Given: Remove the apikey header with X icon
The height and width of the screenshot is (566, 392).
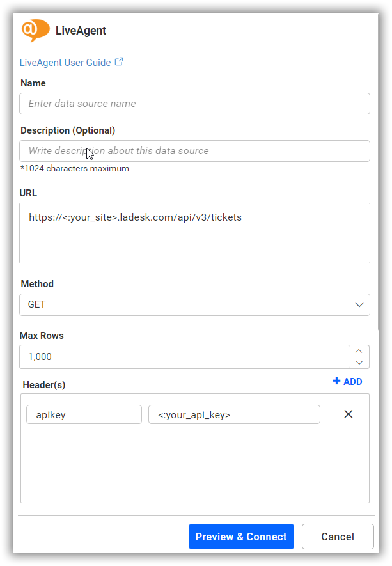Looking at the screenshot, I should [x=349, y=414].
